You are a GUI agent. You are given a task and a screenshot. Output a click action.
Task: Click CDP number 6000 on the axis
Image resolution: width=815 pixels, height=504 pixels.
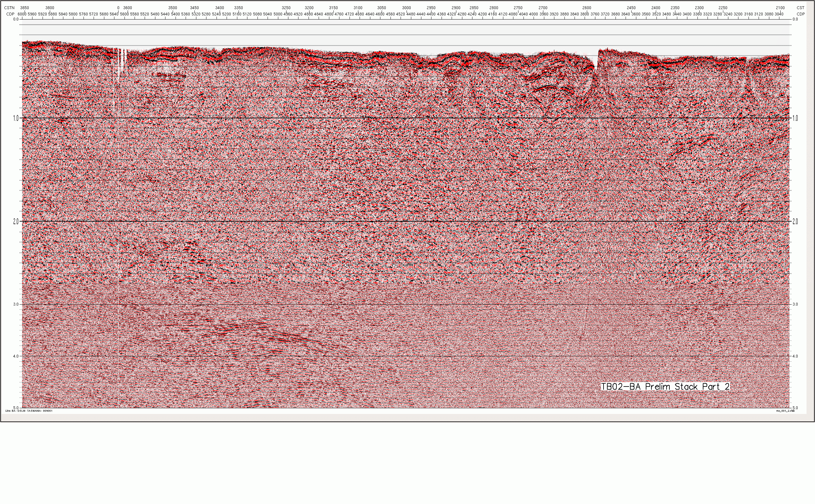[x=22, y=14]
